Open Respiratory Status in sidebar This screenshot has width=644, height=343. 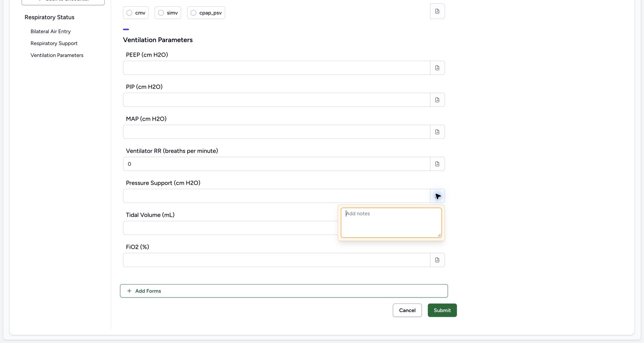(x=50, y=17)
